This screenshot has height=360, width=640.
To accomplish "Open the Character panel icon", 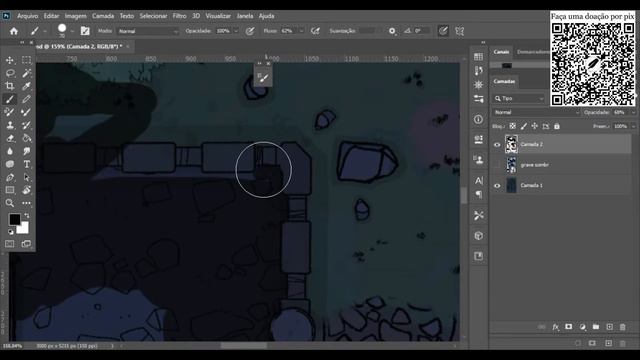I will (478, 180).
